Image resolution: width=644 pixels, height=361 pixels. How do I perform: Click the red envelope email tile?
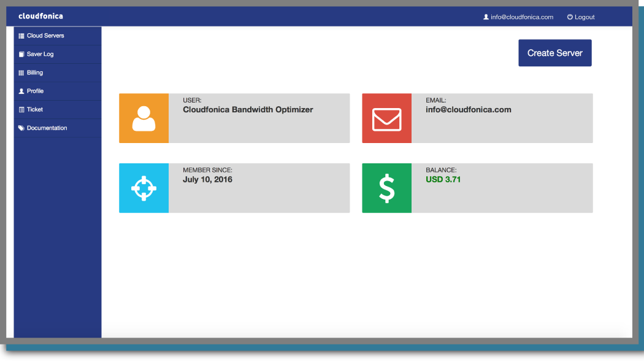(x=386, y=118)
